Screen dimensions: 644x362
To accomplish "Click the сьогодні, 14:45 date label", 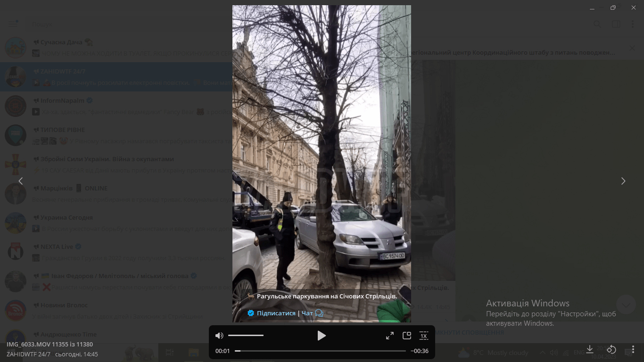I will pos(76,354).
